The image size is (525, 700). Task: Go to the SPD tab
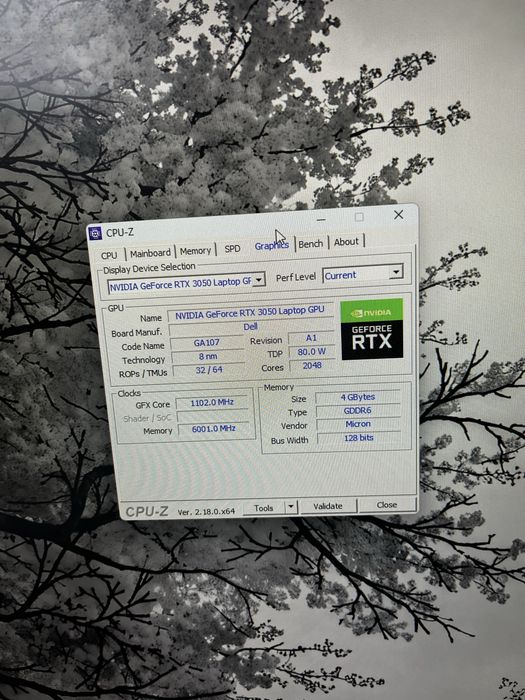[232, 249]
